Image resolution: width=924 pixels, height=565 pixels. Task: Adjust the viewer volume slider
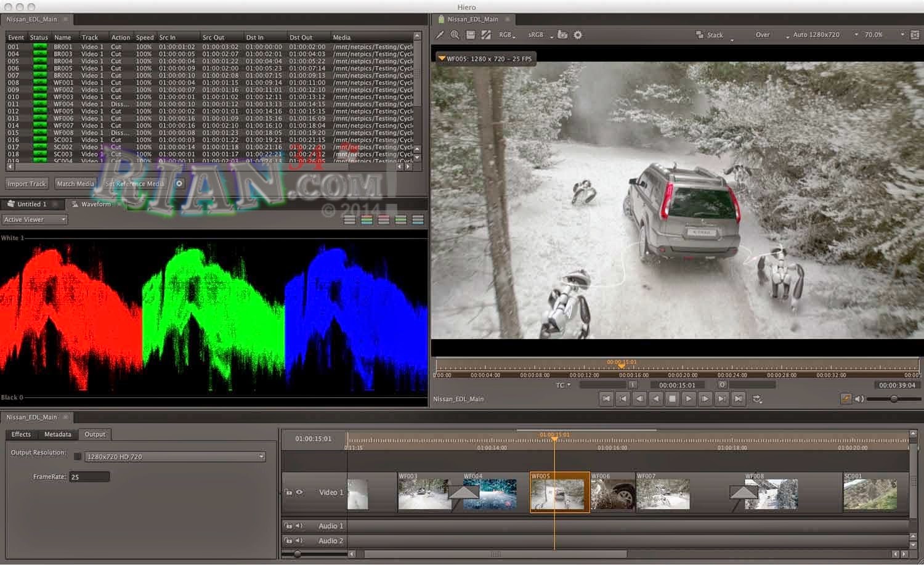tap(893, 399)
